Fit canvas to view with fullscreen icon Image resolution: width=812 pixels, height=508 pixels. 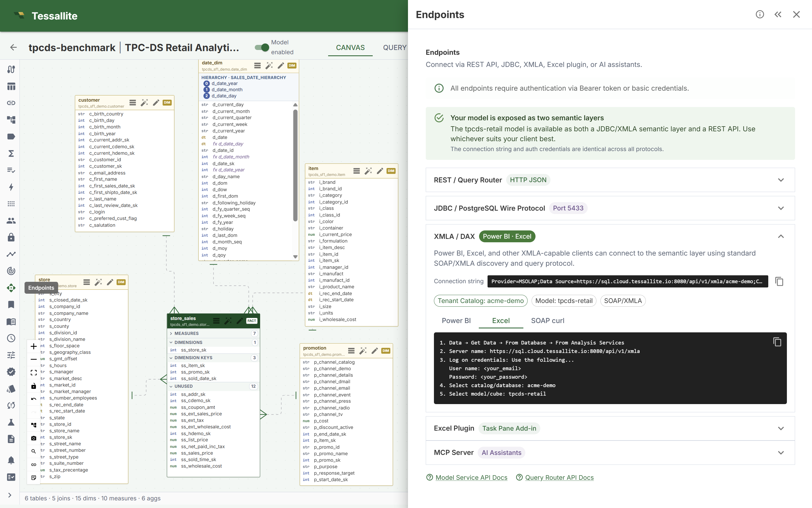click(x=34, y=373)
